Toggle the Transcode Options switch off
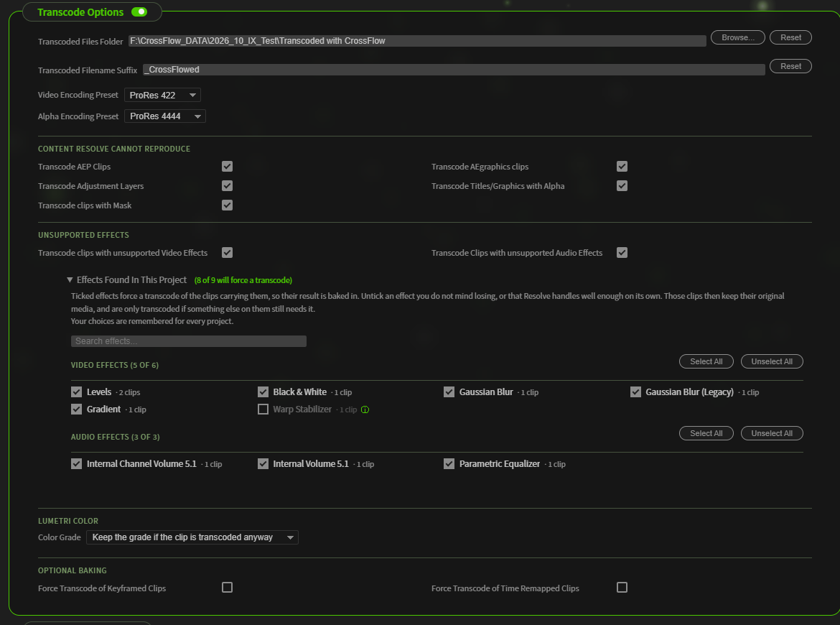 [x=139, y=11]
